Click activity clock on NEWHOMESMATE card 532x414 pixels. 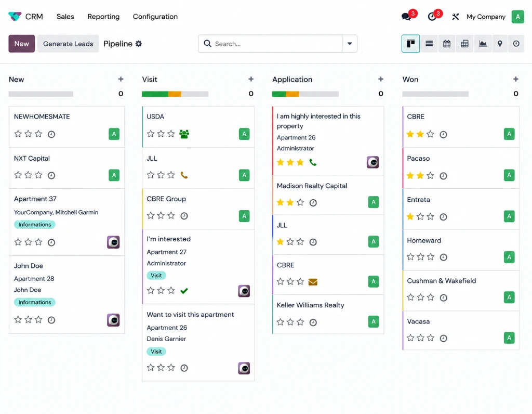[51, 134]
